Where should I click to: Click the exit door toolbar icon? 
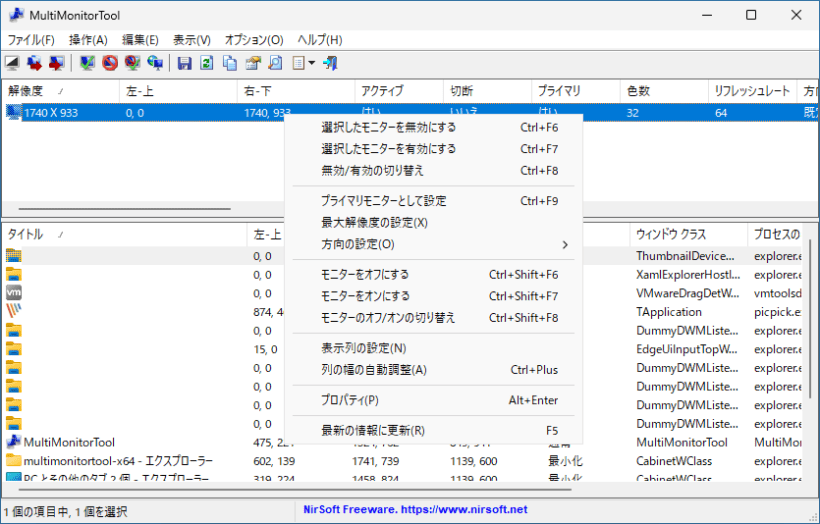tap(330, 63)
